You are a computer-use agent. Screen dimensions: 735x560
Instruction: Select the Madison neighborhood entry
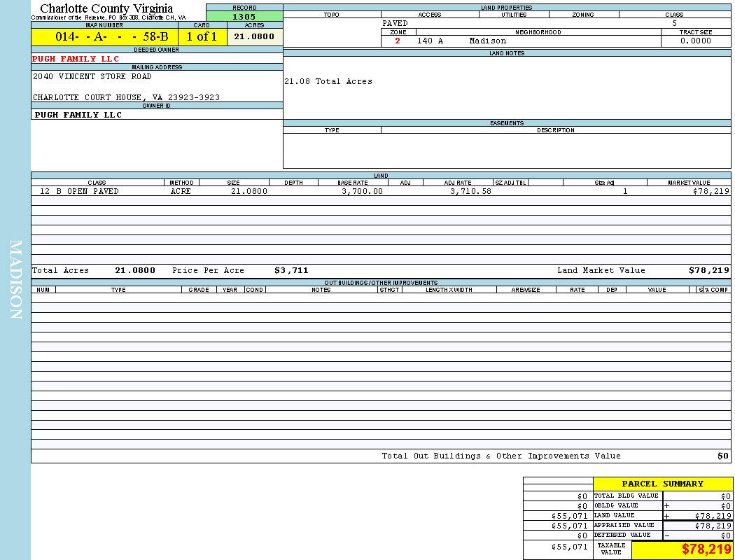(x=487, y=41)
